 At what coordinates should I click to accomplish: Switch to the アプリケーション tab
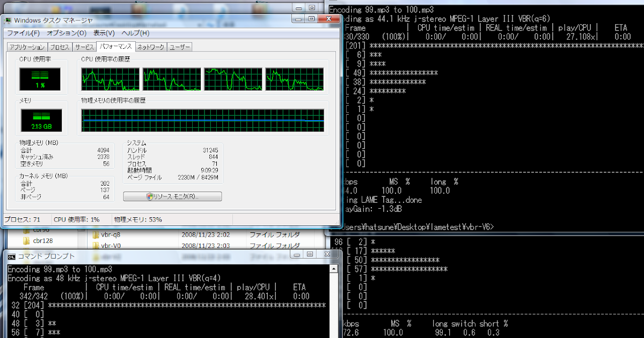click(x=27, y=47)
